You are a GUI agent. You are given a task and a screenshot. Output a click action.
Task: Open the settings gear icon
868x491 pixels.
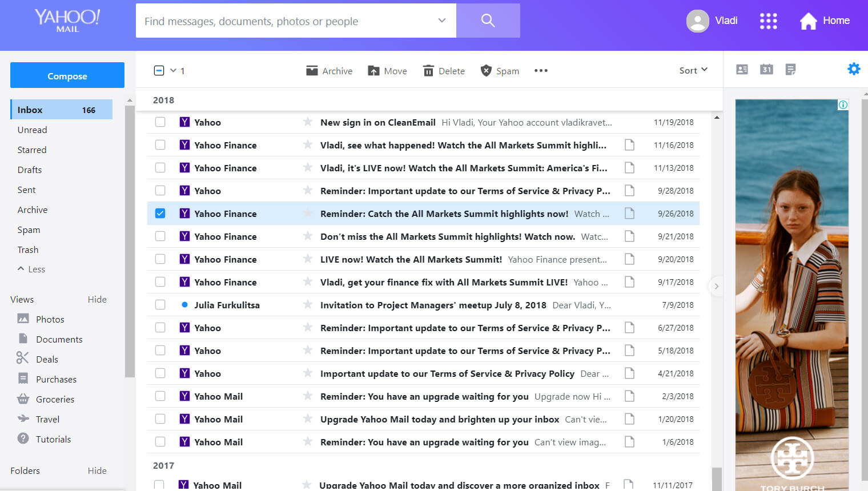(854, 69)
